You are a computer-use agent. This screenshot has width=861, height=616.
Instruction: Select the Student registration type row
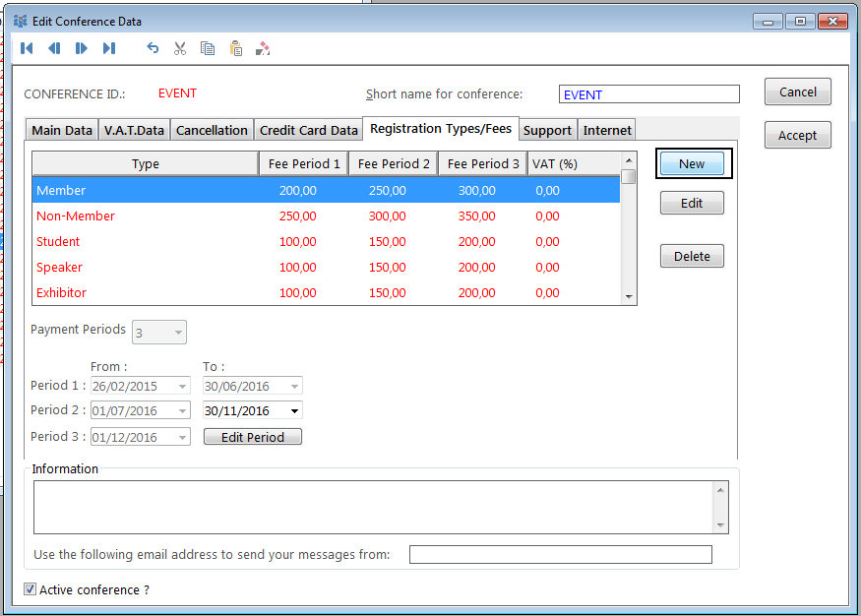pos(146,241)
